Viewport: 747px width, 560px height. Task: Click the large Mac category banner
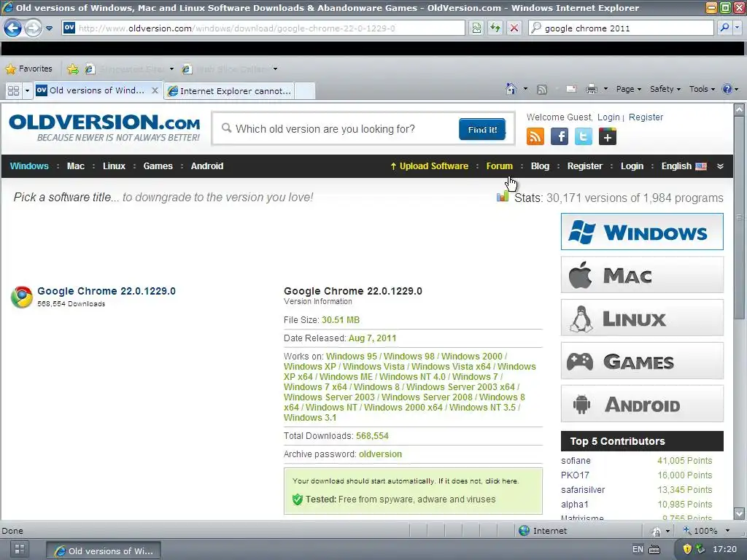(x=642, y=275)
